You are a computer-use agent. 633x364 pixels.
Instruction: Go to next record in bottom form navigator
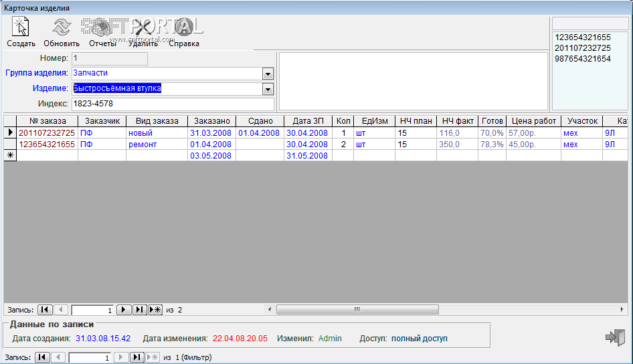coord(120,357)
